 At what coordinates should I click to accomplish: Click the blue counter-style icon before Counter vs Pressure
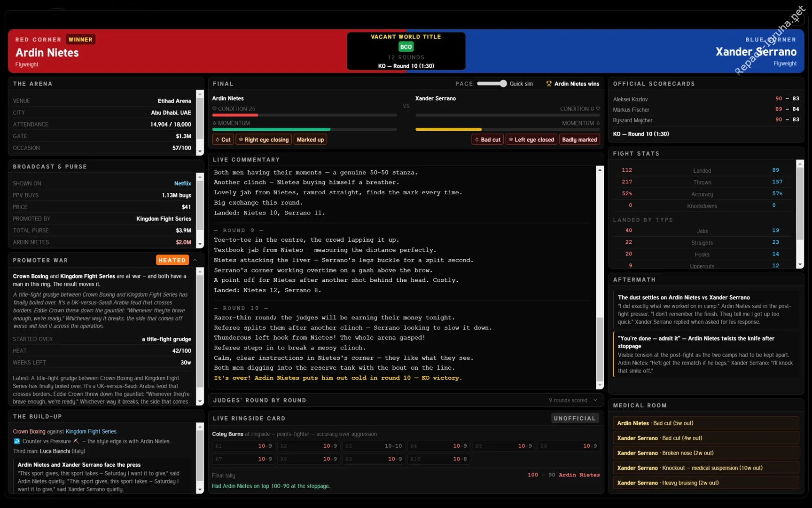[17, 441]
